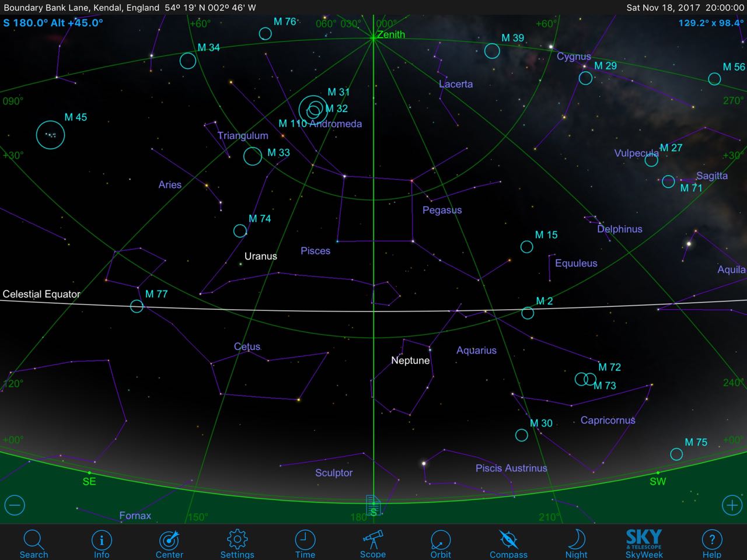Open Settings gear in toolbar
The image size is (747, 560).
pos(237,542)
